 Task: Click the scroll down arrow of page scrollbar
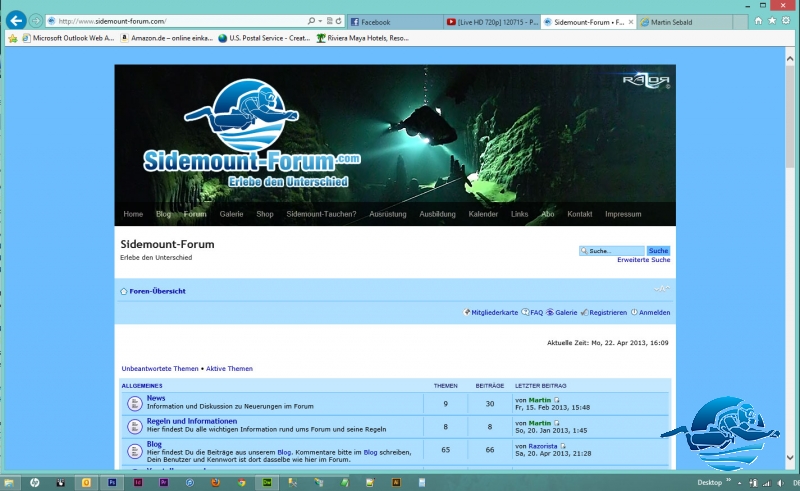pyautogui.click(x=790, y=458)
